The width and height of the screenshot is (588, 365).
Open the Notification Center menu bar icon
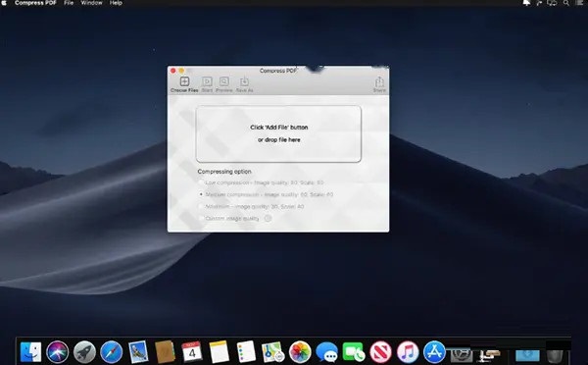point(580,3)
